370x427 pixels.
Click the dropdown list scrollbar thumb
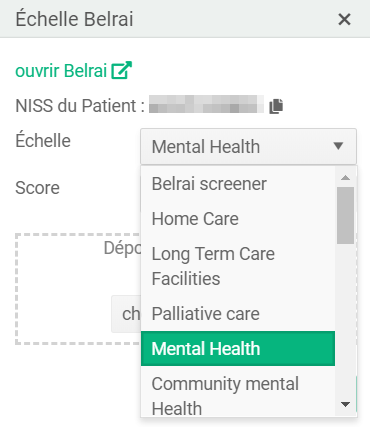coord(345,215)
